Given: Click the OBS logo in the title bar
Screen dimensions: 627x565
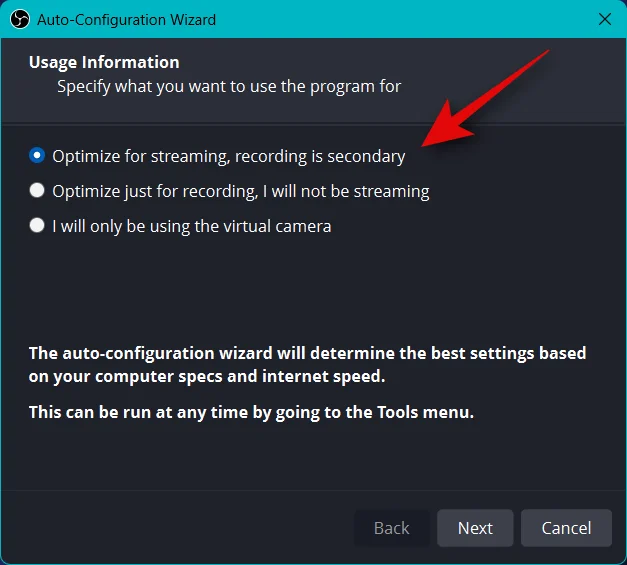Looking at the screenshot, I should [x=20, y=19].
